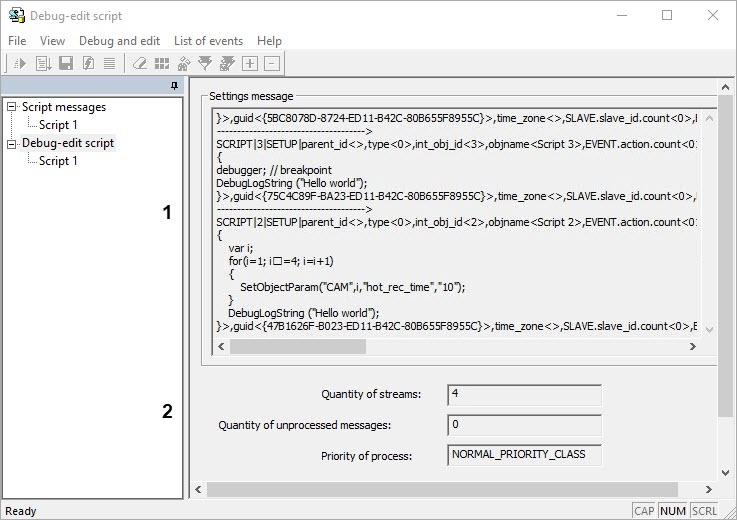The width and height of the screenshot is (737, 520).
Task: Collapse the Script messages tree node
Action: point(12,107)
